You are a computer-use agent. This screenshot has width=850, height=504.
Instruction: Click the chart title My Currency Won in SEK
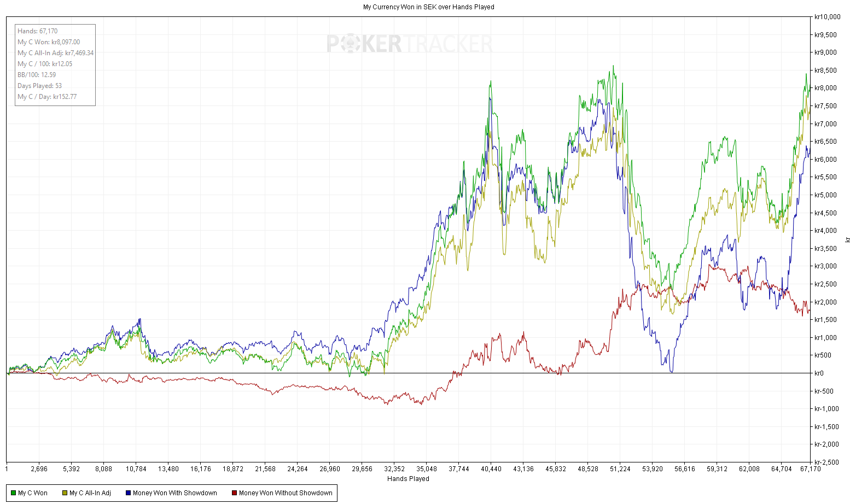428,7
